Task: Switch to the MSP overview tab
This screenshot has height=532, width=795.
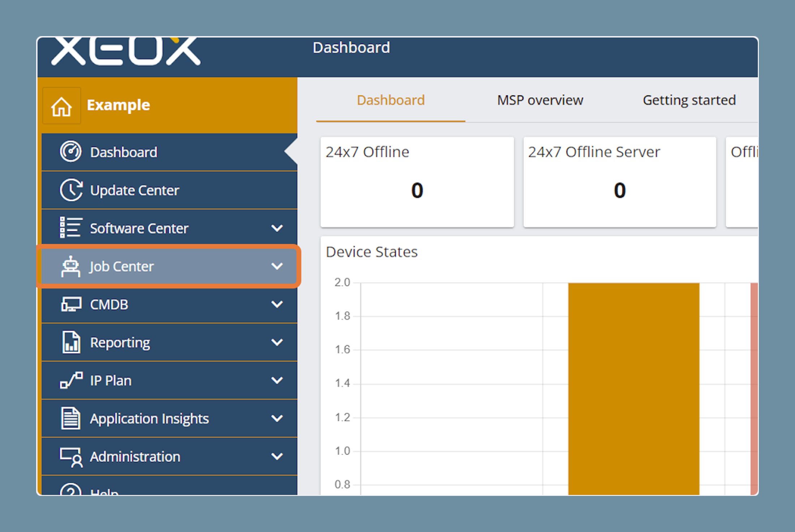Action: [x=540, y=100]
